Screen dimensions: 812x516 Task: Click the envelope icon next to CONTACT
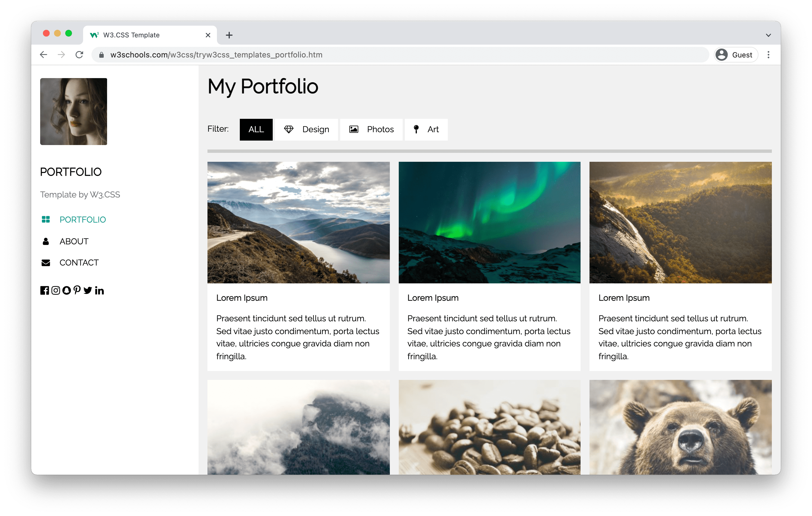(x=47, y=263)
